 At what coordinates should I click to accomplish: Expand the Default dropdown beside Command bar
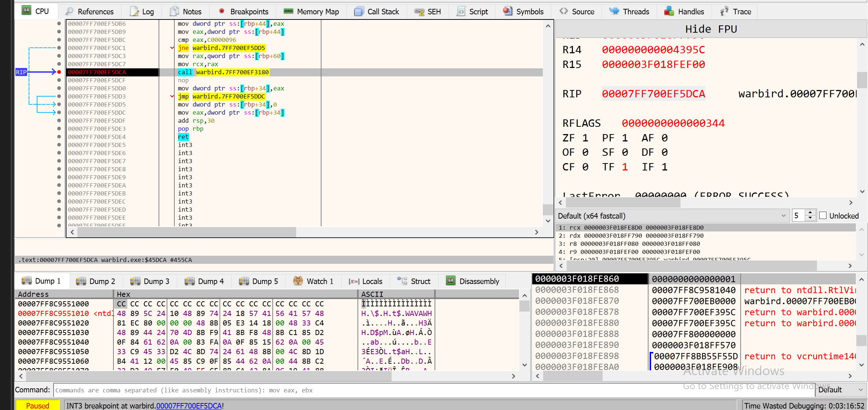840,390
